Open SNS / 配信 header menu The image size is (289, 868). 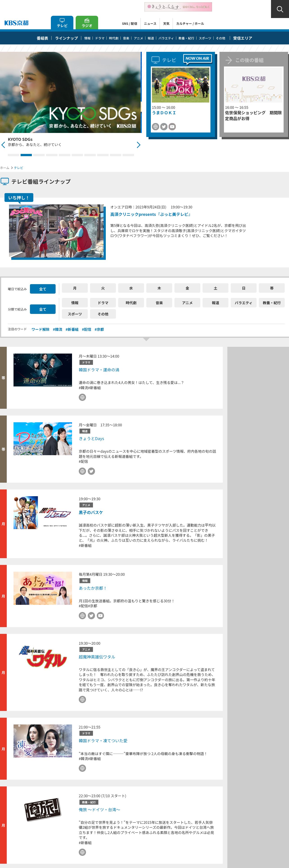129,24
